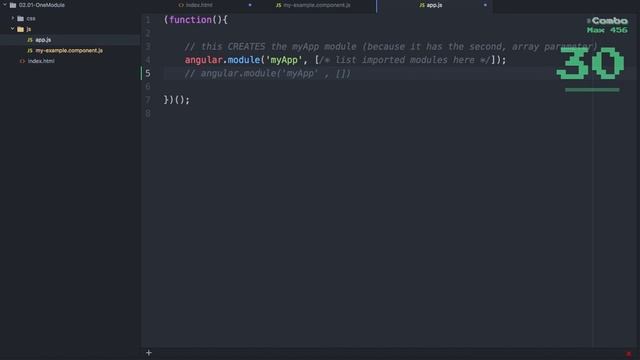Viewport: 640px width, 360px height.
Task: Click the HTML icon on index.html tab
Action: [181, 5]
